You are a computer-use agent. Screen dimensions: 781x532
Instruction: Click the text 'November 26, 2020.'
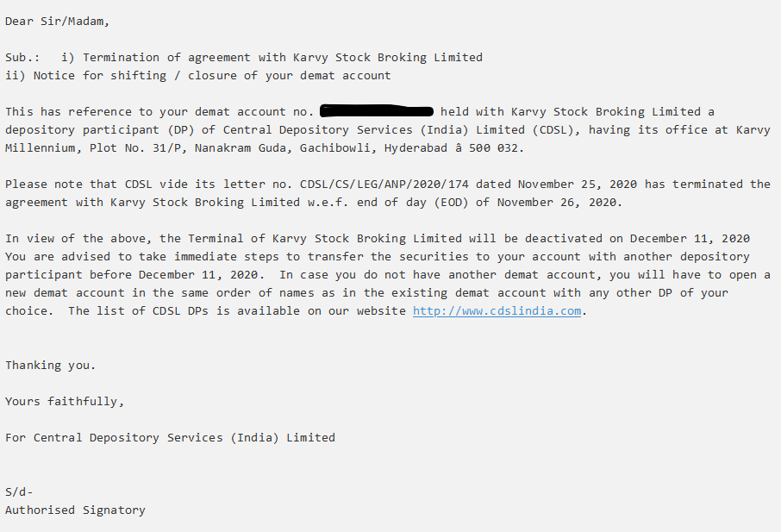559,203
